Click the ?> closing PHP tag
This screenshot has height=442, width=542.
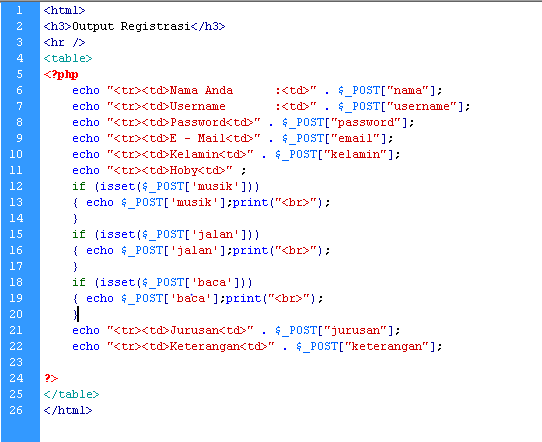point(51,378)
